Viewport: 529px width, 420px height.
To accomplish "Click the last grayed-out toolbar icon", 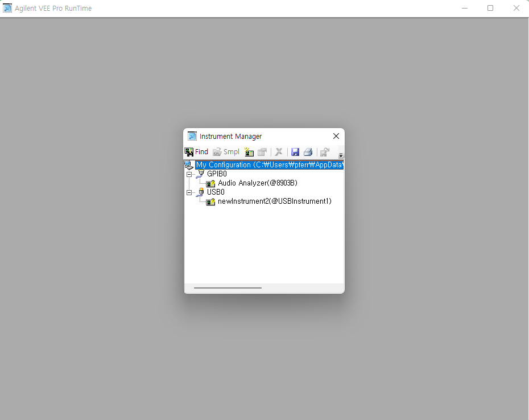I will point(325,152).
